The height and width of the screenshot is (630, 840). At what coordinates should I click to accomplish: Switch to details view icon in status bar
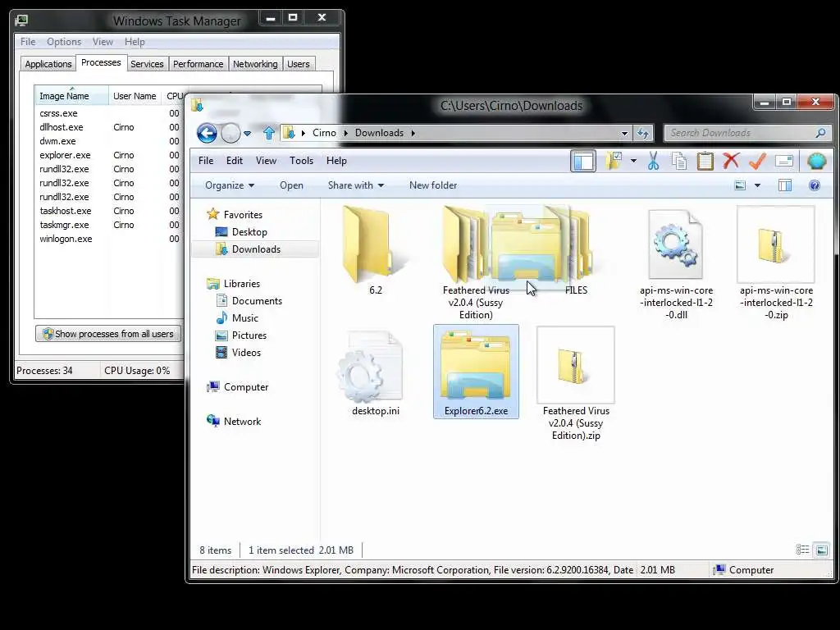802,550
